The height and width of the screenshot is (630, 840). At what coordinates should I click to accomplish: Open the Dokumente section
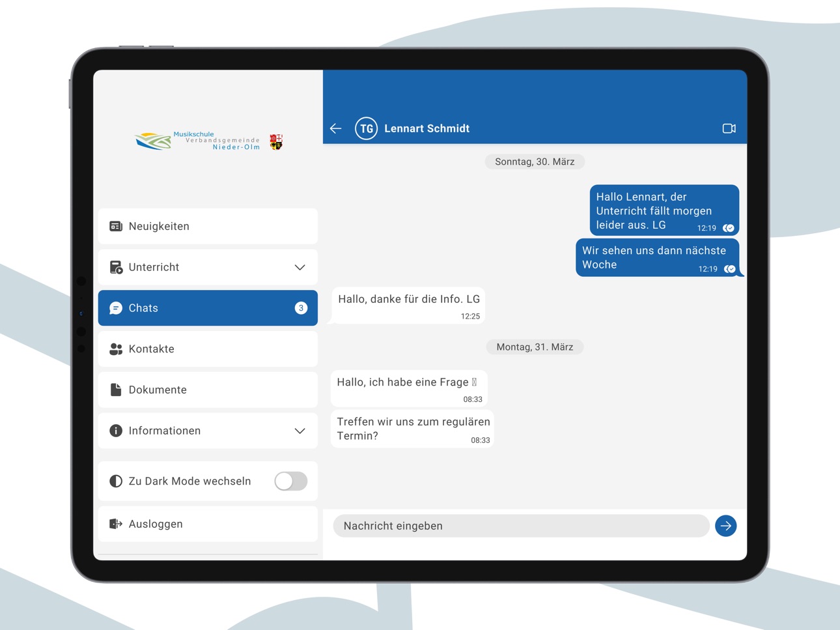[208, 390]
